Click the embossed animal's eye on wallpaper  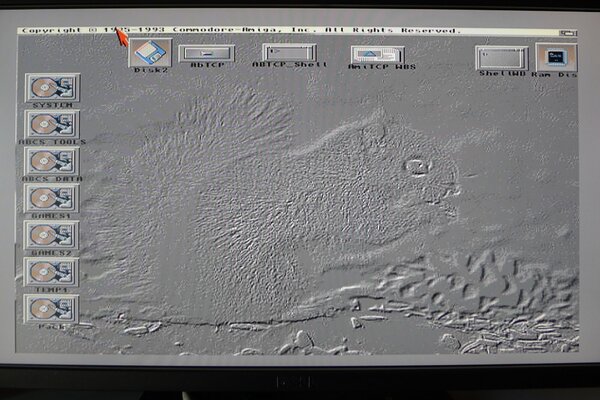pos(415,166)
